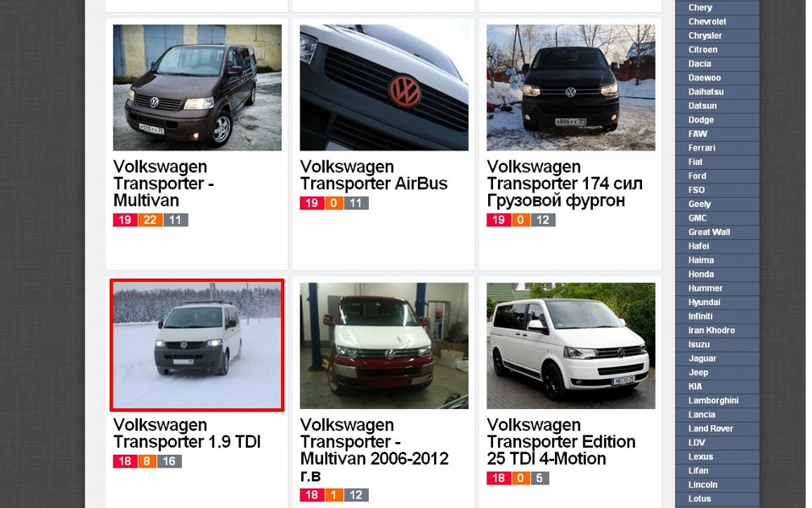Open brown Transporter Multivan thumbnail
The width and height of the screenshot is (812, 508).
coord(197,87)
